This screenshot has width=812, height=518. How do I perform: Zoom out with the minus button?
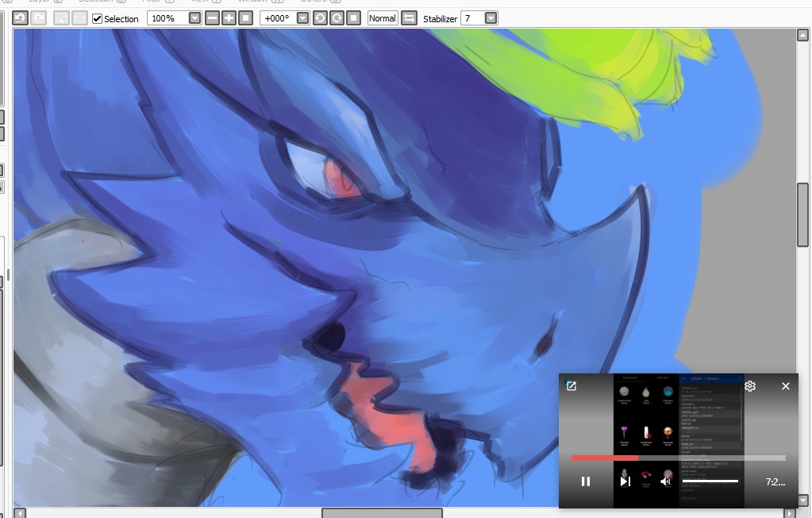click(212, 18)
